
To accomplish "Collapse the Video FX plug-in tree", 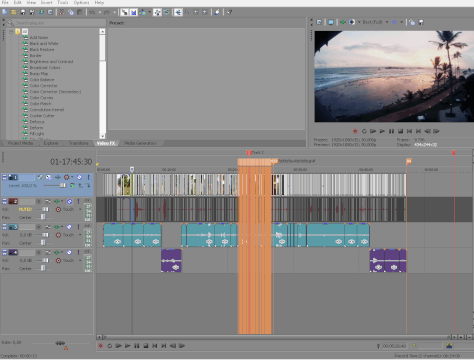I will [x=11, y=31].
